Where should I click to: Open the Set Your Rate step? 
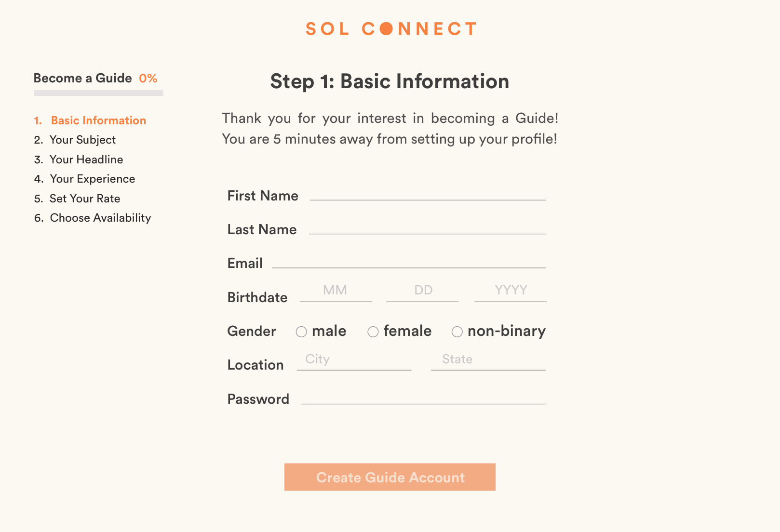point(85,199)
